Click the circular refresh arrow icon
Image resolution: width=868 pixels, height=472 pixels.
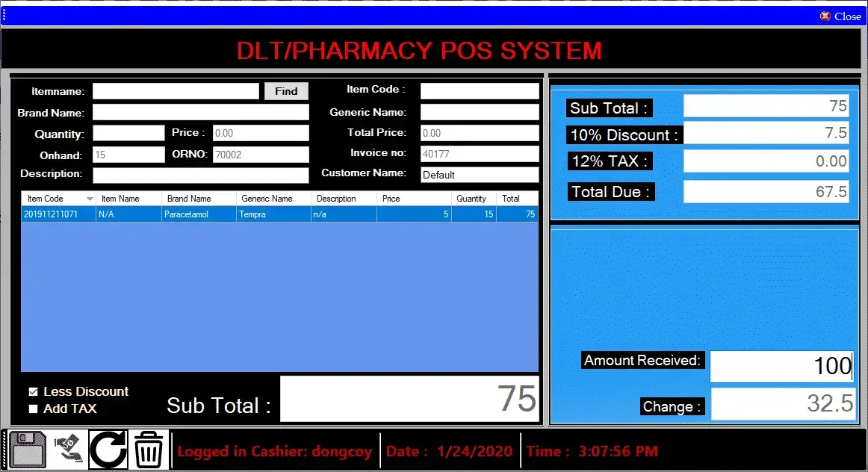coord(108,450)
